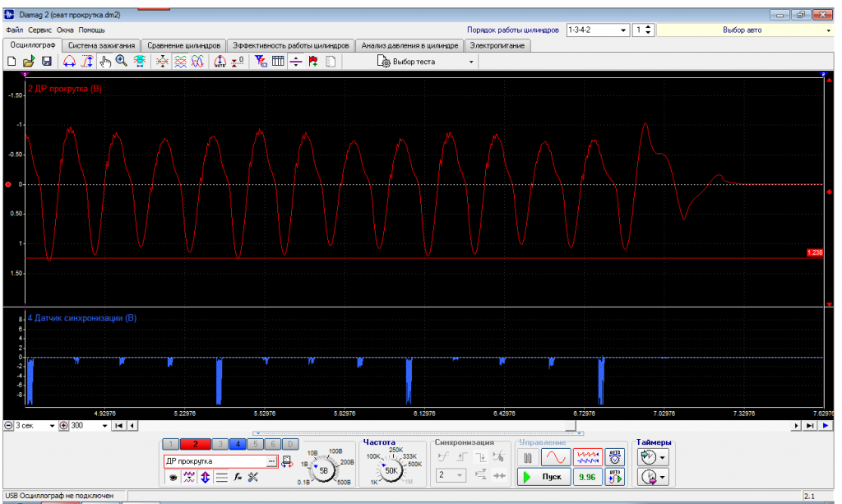Select channel 1 button
842x504 pixels.
point(171,445)
